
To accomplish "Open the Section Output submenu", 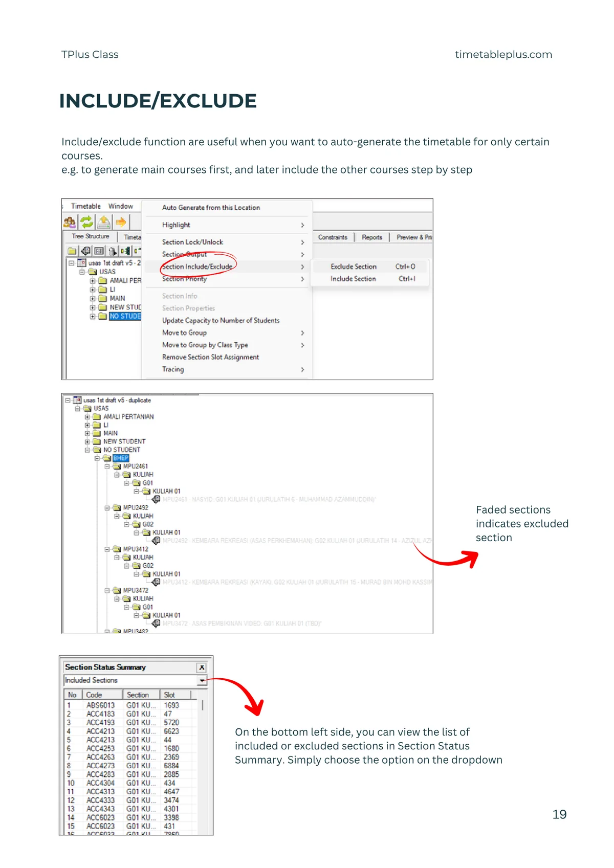I will click(x=228, y=254).
